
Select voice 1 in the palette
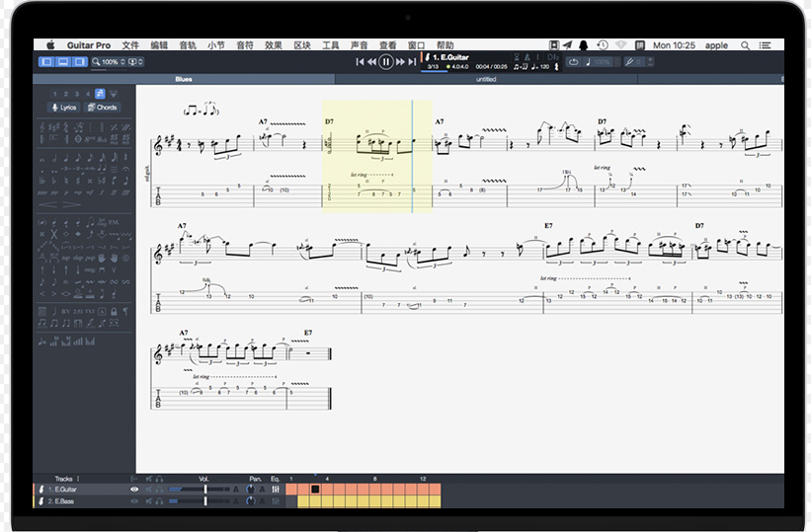(x=55, y=94)
